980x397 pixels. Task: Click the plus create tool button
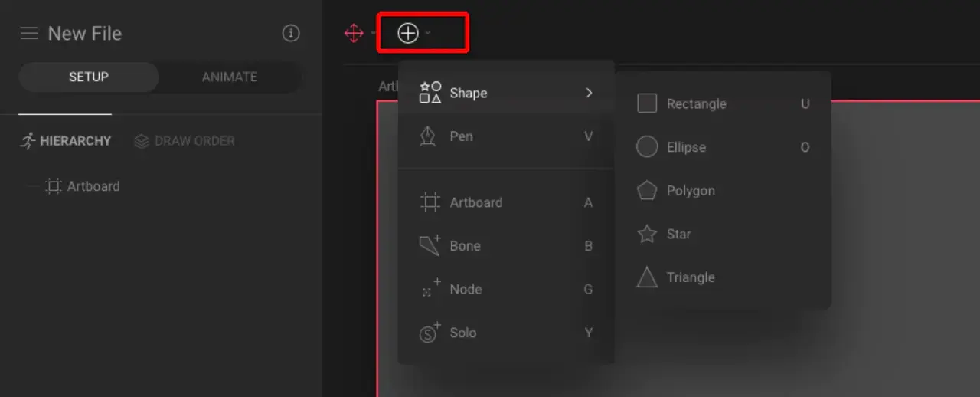point(408,33)
